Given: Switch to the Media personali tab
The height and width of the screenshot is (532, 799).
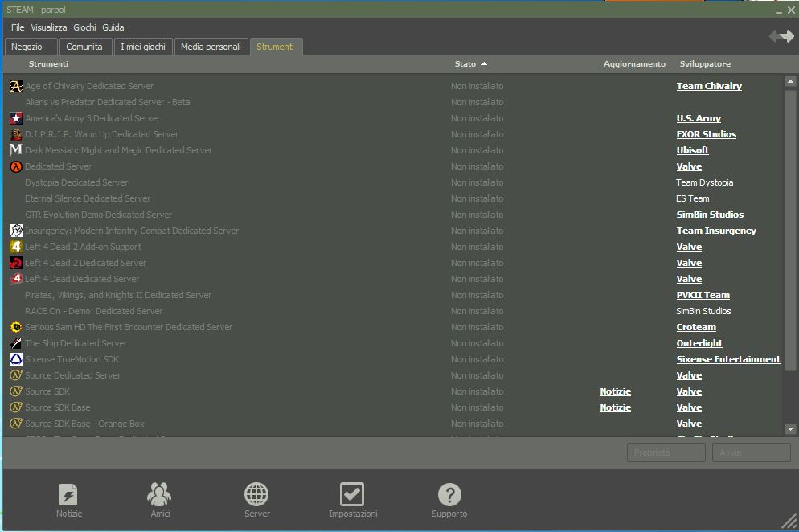Looking at the screenshot, I should (x=211, y=47).
